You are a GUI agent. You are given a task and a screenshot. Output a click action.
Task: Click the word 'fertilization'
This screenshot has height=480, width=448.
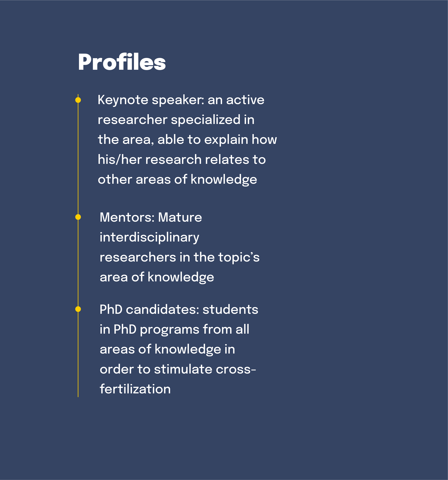point(135,389)
